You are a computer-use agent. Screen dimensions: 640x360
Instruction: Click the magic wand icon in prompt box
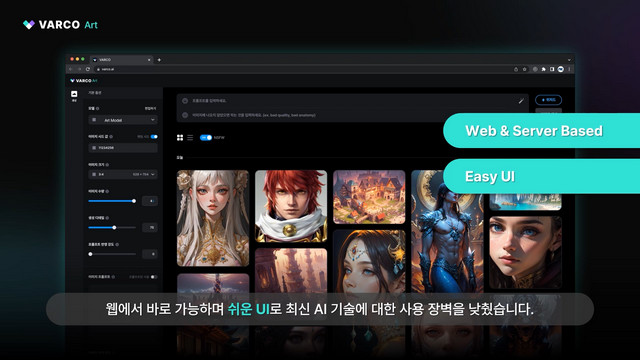tap(521, 100)
